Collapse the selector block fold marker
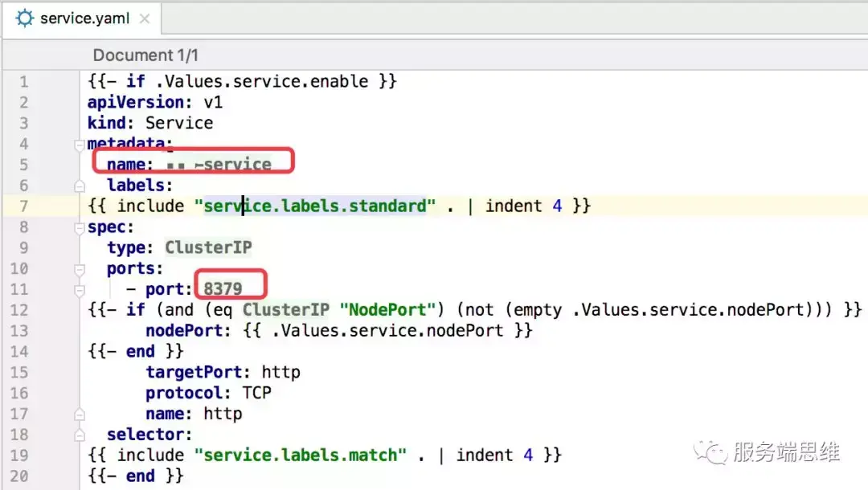The image size is (868, 490). 80,435
